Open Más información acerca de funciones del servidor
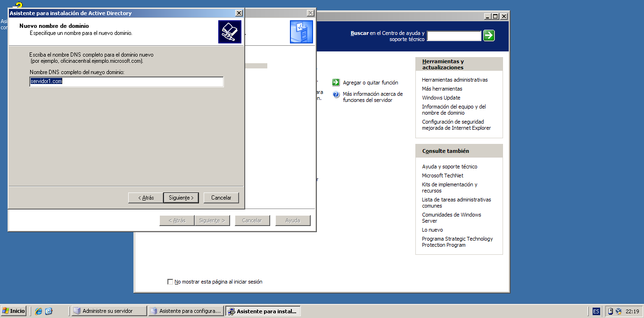 [x=373, y=97]
